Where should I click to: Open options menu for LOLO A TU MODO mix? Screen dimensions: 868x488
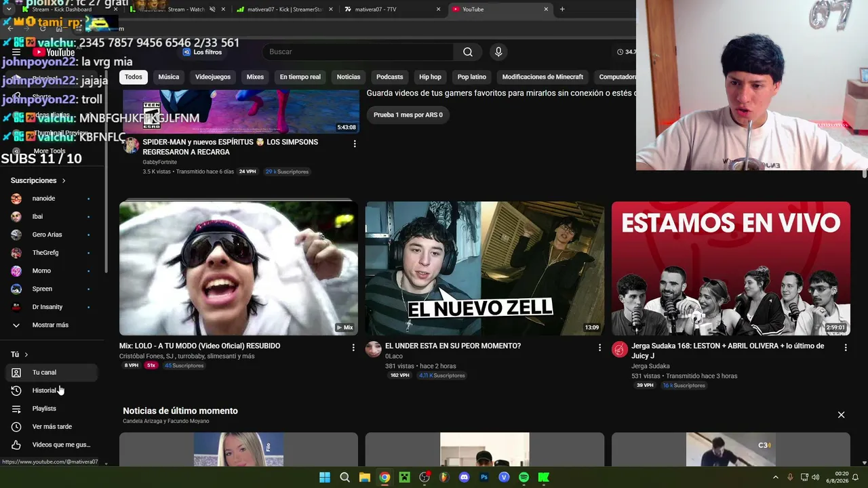(x=353, y=348)
